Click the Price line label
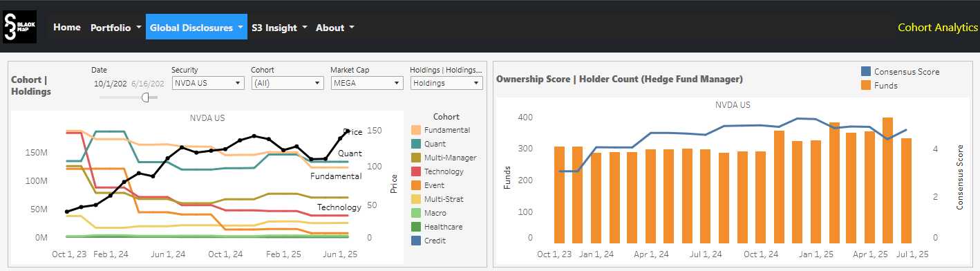980x271 pixels. (352, 132)
